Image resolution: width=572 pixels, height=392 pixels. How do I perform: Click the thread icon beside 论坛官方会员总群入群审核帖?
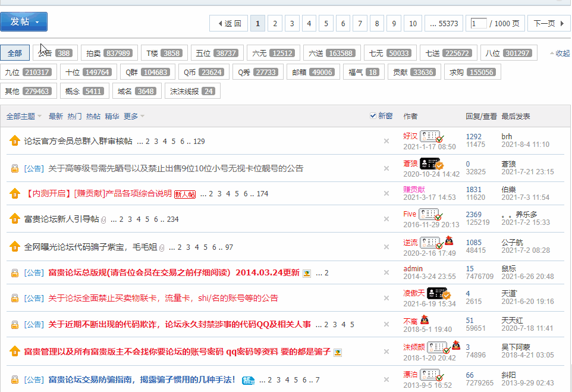[15, 142]
